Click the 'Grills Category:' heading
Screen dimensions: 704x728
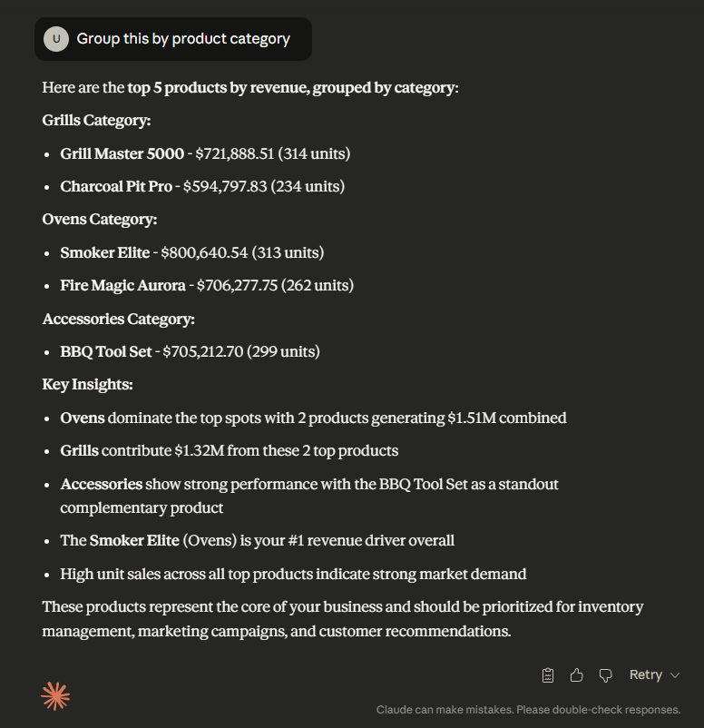[96, 120]
